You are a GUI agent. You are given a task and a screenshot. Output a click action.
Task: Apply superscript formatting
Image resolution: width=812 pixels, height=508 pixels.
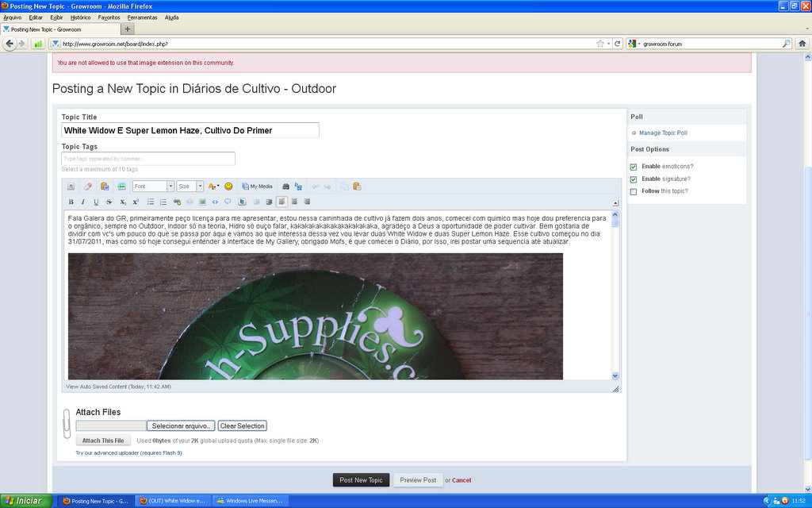click(136, 202)
